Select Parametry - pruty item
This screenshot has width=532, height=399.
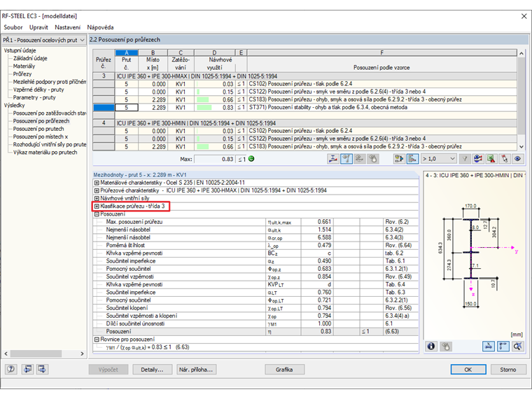tap(34, 97)
